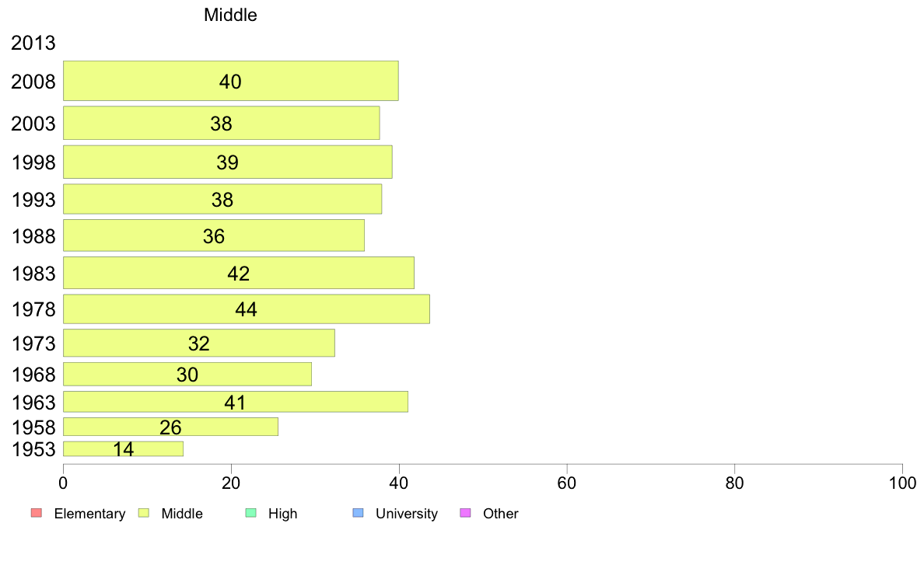Click the 1988 bar showing 36
This screenshot has width=924, height=572.
click(214, 235)
